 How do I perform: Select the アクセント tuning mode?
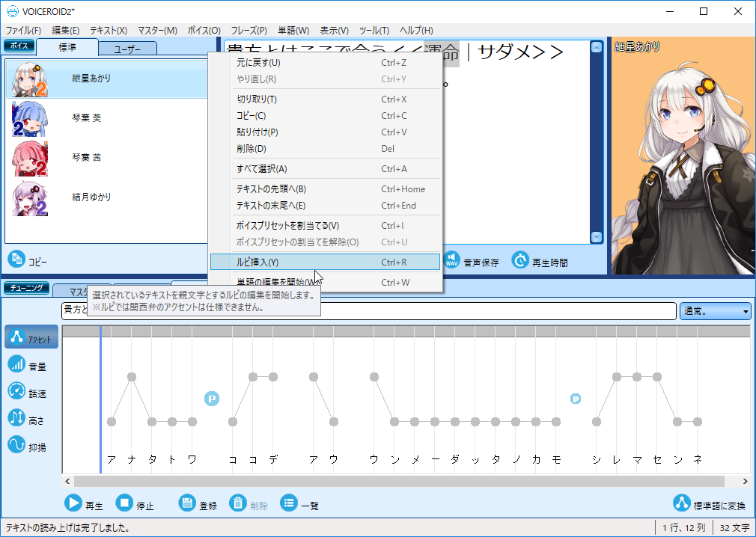(x=31, y=337)
